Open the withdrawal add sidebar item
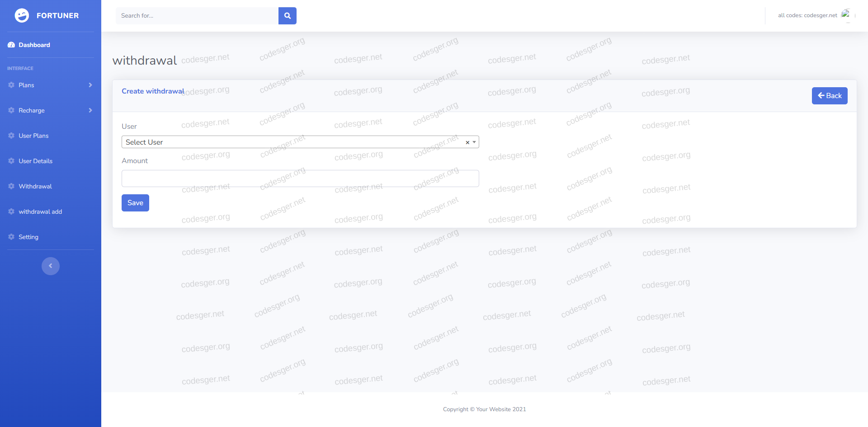 click(x=40, y=211)
